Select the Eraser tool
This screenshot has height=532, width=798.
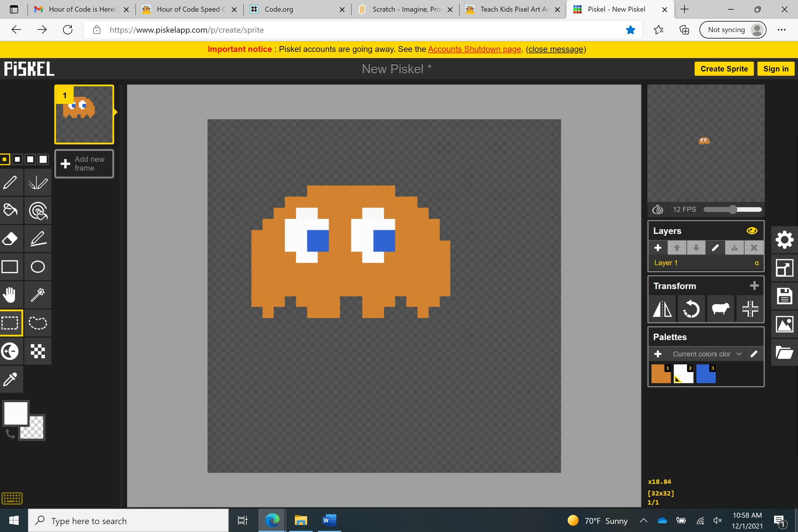(10, 239)
